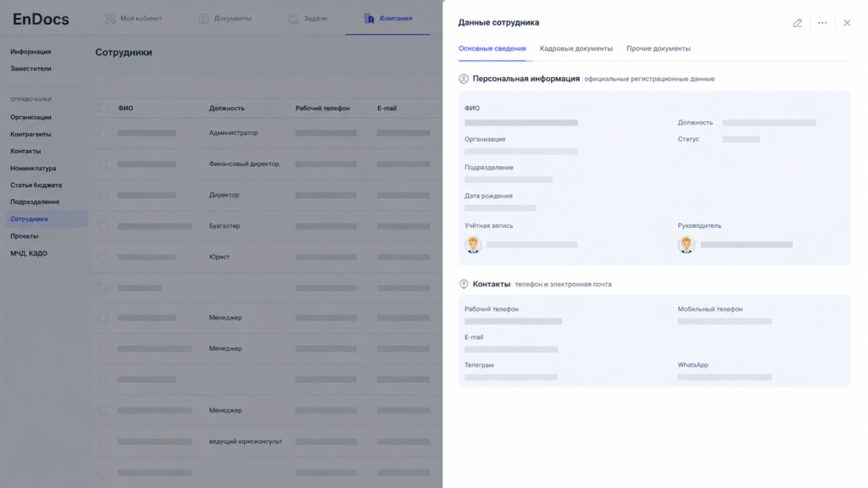This screenshot has height=488, width=868.
Task: Click the Мобильный телефон value field
Action: [725, 321]
